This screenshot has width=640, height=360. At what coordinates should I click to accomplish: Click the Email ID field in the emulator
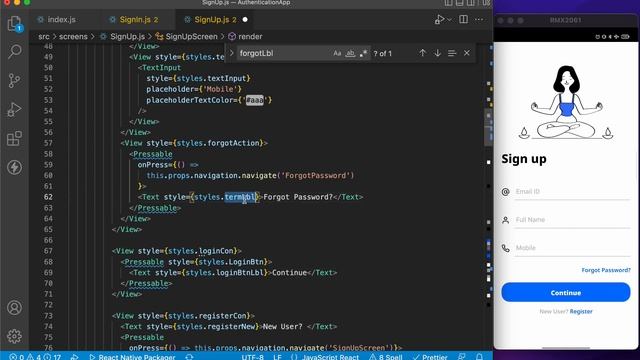(x=571, y=191)
